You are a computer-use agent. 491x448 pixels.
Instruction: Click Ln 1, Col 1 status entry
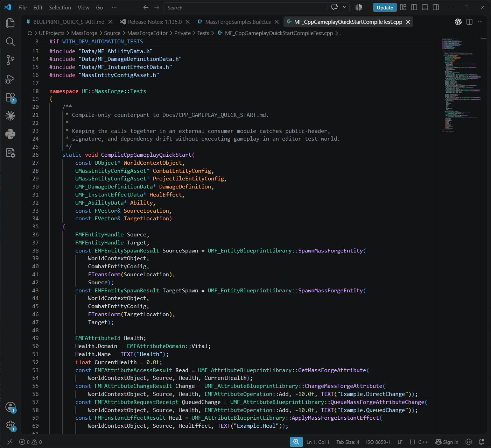pos(318,442)
